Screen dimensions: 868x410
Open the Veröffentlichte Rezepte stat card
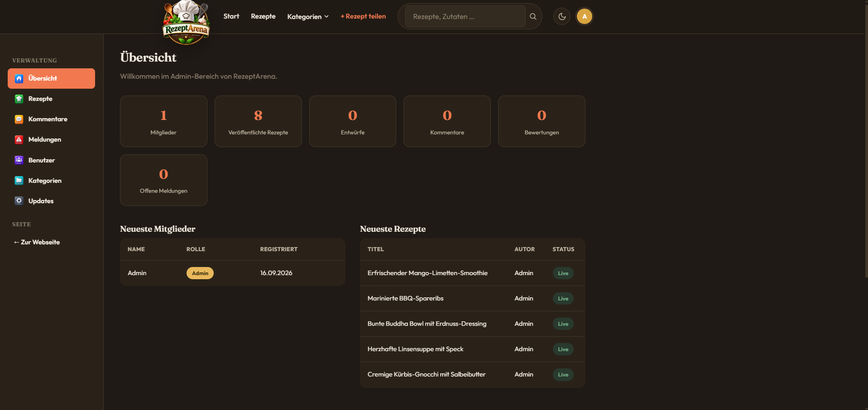pyautogui.click(x=258, y=121)
